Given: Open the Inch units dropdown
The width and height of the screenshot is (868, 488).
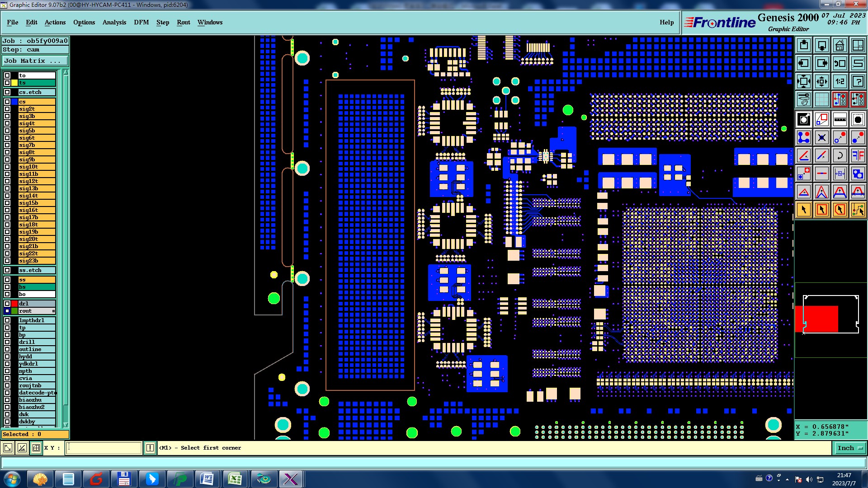Looking at the screenshot, I should point(849,448).
